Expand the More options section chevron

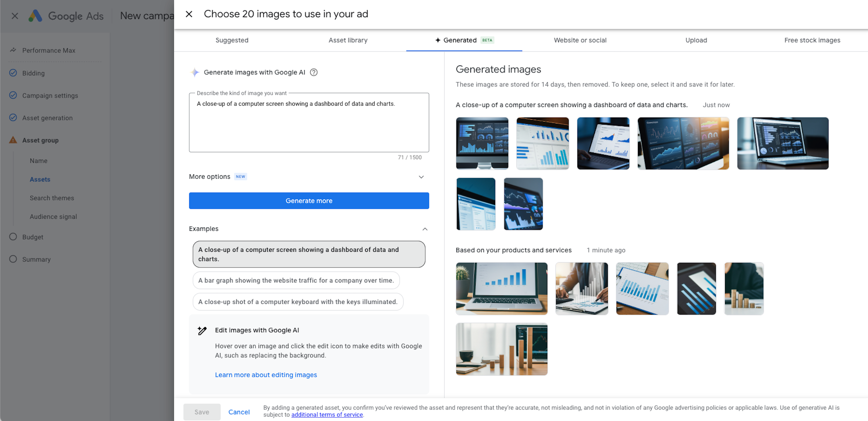coord(421,177)
